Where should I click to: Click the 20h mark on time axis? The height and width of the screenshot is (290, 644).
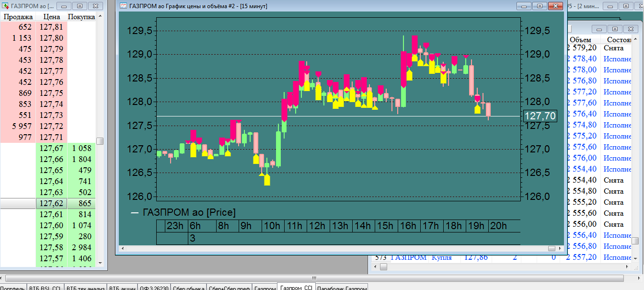[x=498, y=226]
